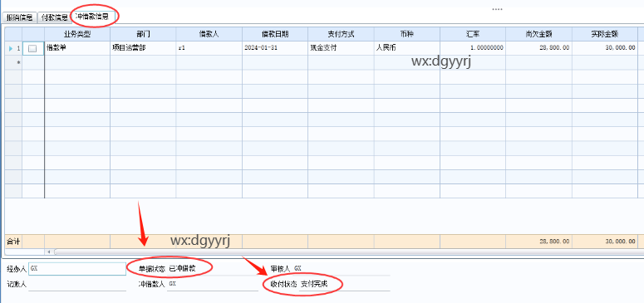Click the horizontal scrollbar left arrow
This screenshot has height=303, width=644.
[49, 252]
